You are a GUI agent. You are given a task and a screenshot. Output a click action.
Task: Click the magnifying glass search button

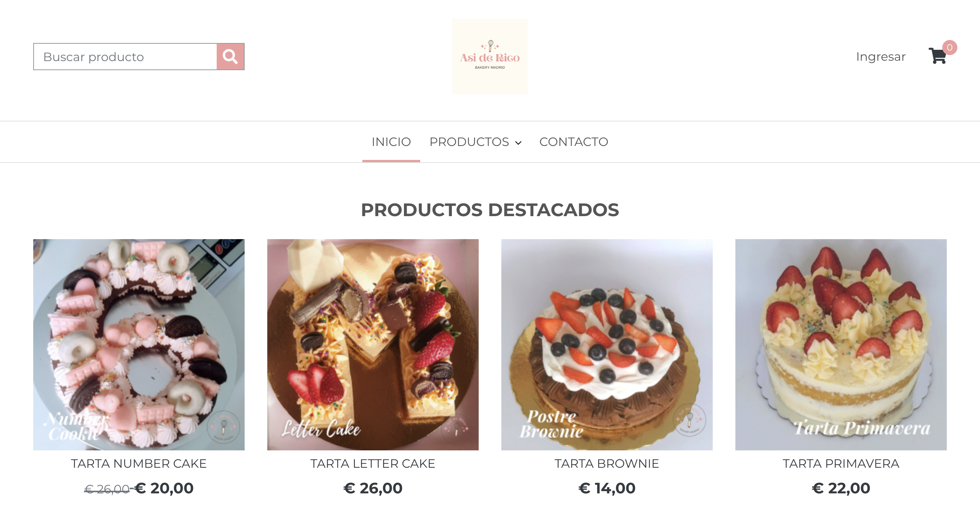tap(230, 57)
